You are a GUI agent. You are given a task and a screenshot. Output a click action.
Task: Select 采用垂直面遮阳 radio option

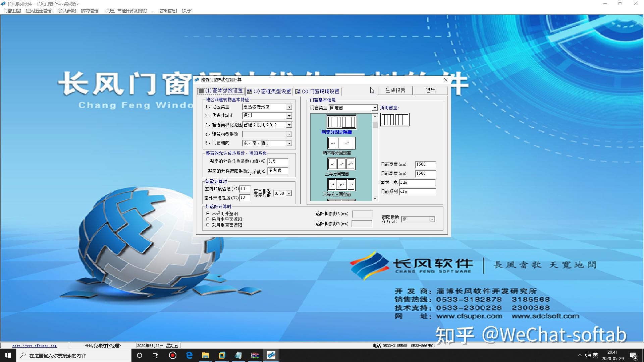[208, 225]
